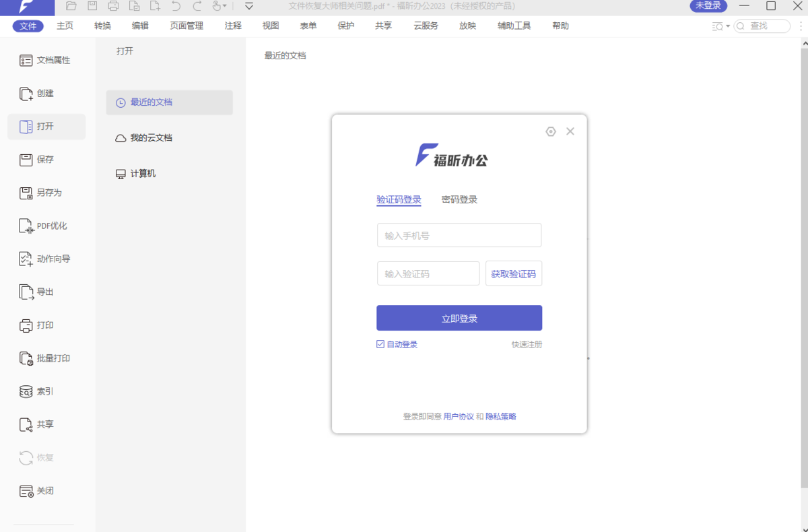This screenshot has height=532, width=808.
Task: Switch to the 主页 ribbon tab
Action: (x=65, y=26)
